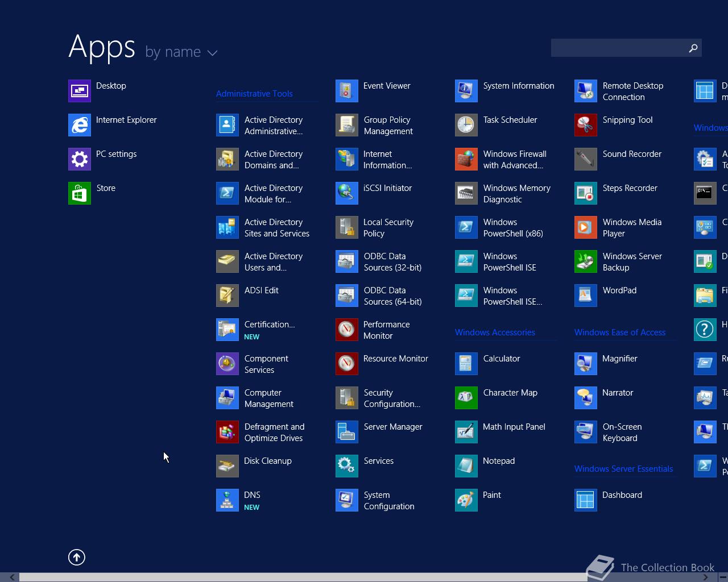Launch Performance Monitor icon
The width and height of the screenshot is (728, 582).
pyautogui.click(x=347, y=330)
